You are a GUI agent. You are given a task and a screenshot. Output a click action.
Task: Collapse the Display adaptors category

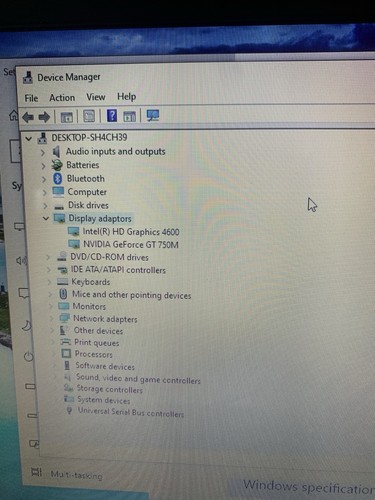point(46,218)
